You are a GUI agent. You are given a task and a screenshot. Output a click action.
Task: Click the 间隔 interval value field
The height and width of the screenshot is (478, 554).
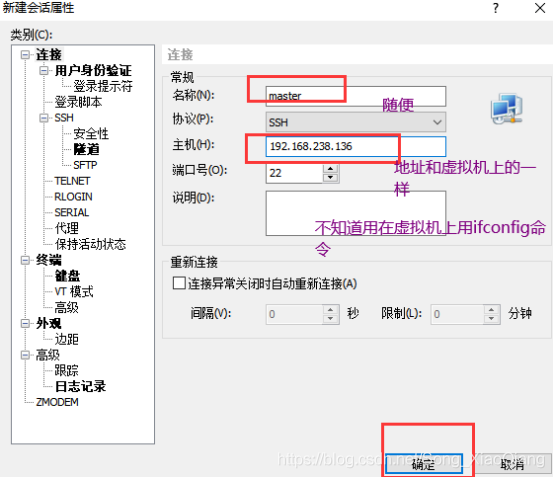(x=294, y=314)
